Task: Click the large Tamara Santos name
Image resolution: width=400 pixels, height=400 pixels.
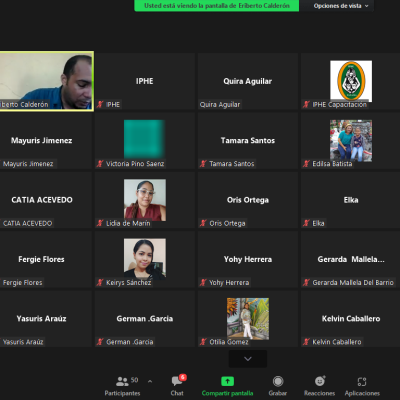Action: [248, 140]
